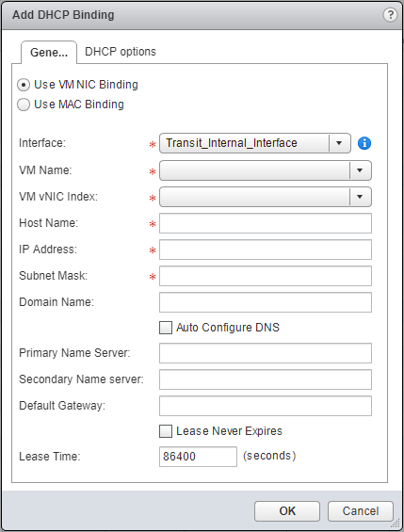The width and height of the screenshot is (404, 532).
Task: Dismiss dialog with the Cancel button
Action: pos(361,511)
